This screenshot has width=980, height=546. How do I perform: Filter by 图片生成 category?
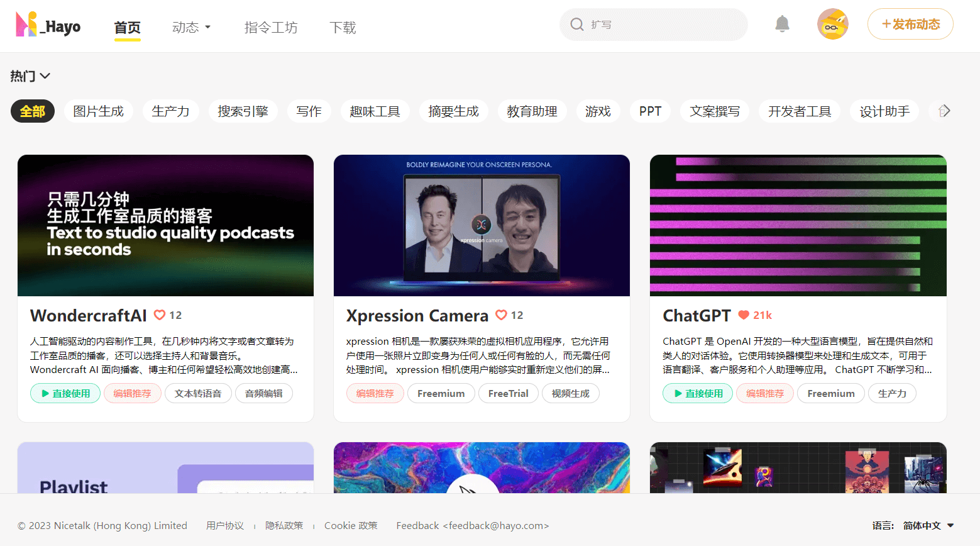[99, 111]
